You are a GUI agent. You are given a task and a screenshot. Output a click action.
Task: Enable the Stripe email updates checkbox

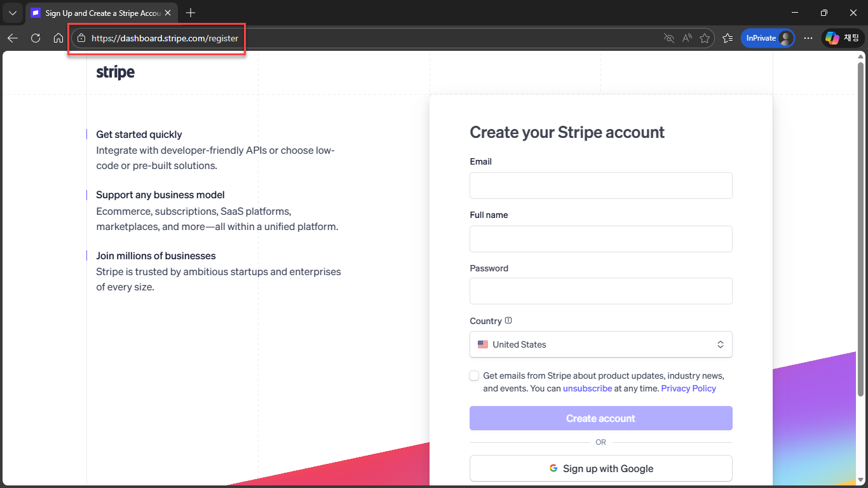tap(474, 376)
